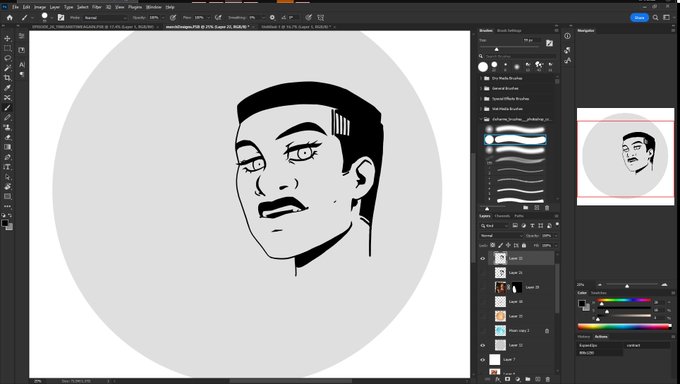Viewport: 680px width, 384px height.
Task: Expand the Wet Media Brushes folder
Action: tap(481, 109)
